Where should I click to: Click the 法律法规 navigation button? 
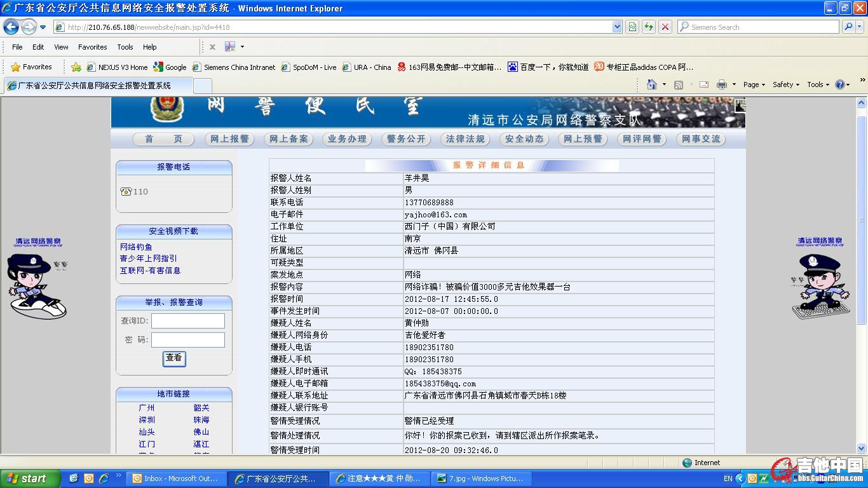click(465, 139)
